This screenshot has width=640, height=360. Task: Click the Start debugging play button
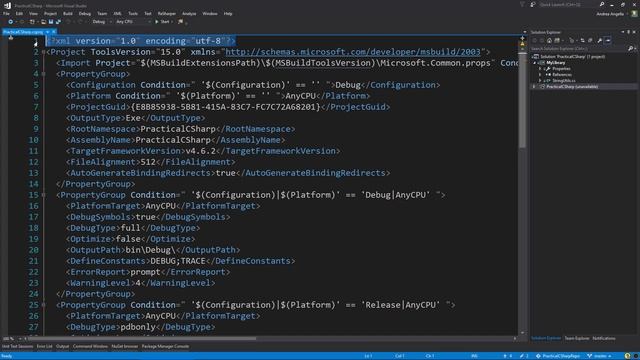(157, 22)
